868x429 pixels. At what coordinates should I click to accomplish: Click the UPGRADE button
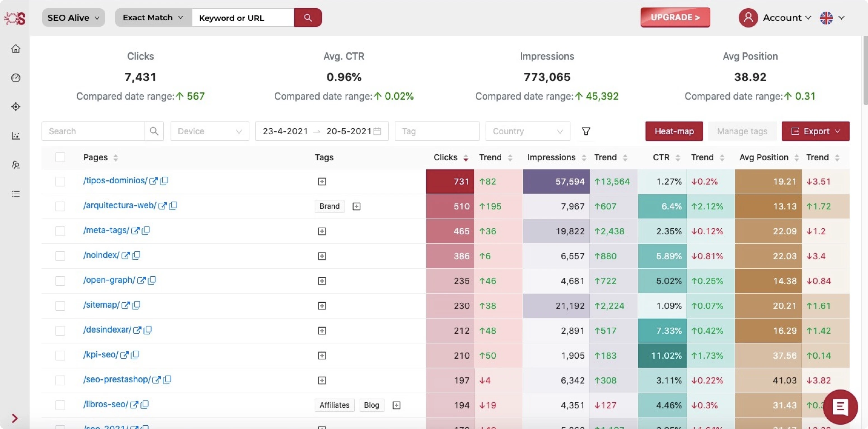click(x=675, y=17)
